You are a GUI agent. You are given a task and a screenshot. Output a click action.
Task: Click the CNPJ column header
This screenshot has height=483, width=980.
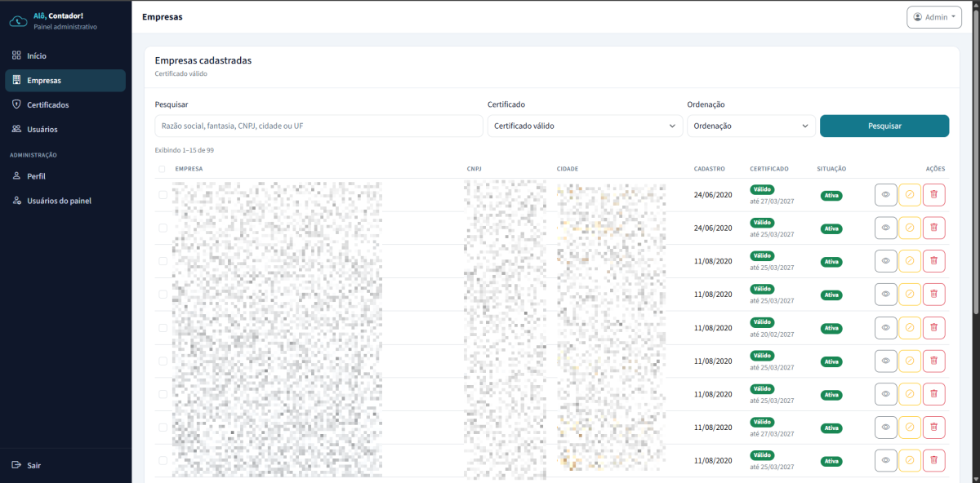coord(474,169)
